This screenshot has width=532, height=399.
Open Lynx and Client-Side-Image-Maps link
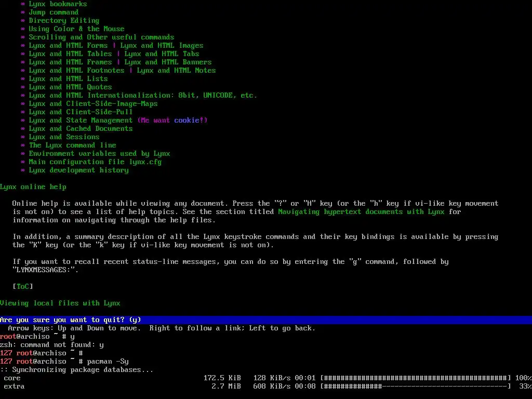tap(93, 104)
